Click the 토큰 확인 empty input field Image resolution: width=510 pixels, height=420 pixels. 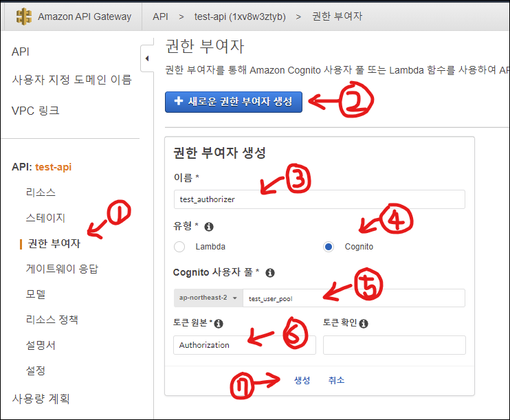394,345
